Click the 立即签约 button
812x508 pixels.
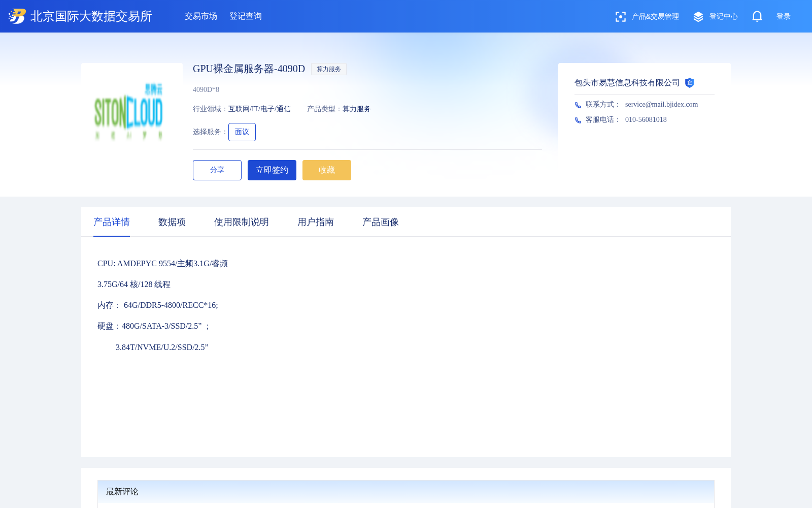[272, 170]
